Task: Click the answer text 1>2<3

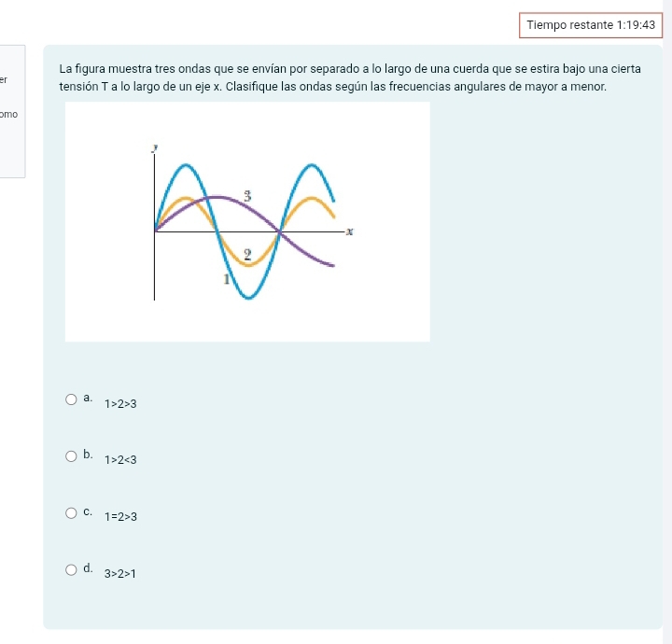Action: 120,460
